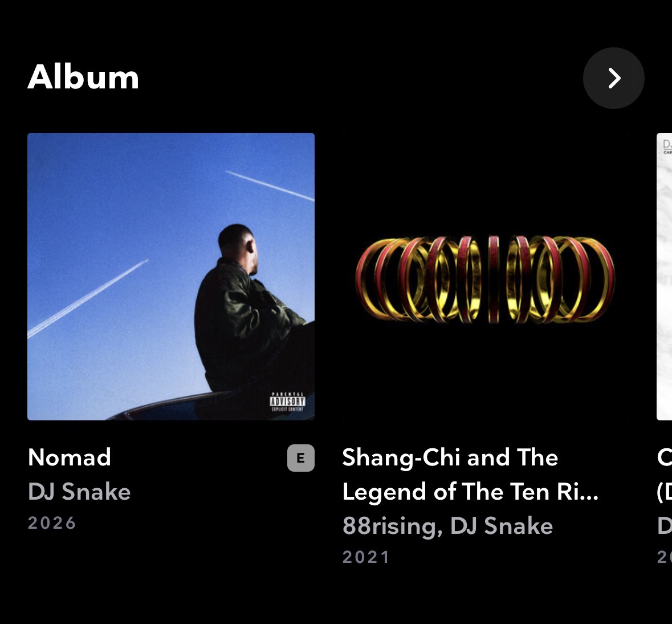Open the Album section chevron arrow

(613, 78)
